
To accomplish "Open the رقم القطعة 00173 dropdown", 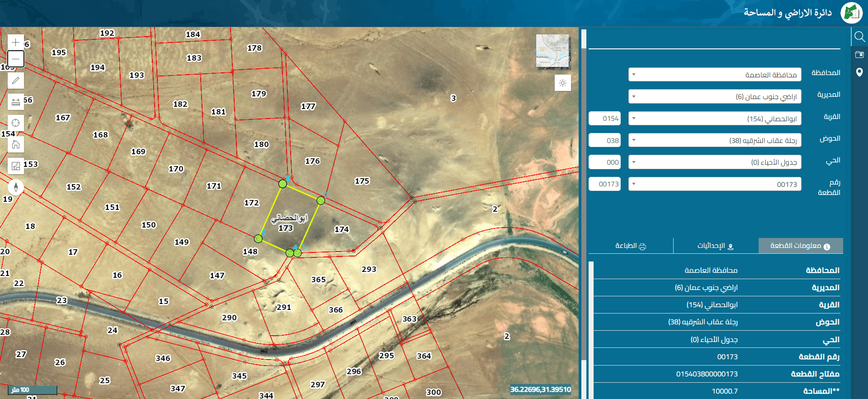I will [715, 184].
